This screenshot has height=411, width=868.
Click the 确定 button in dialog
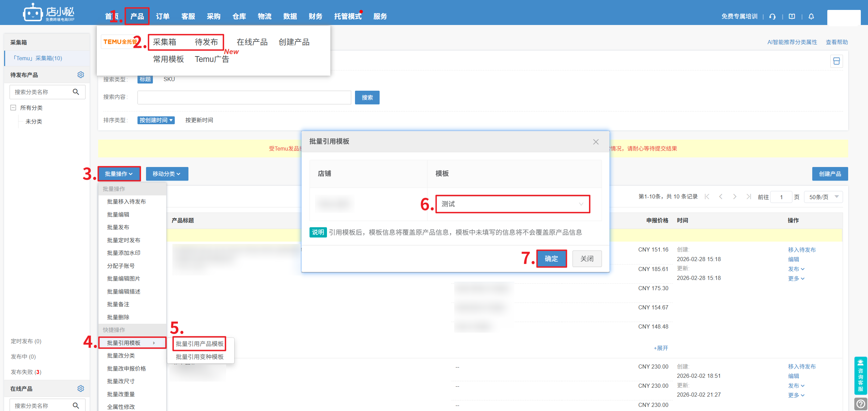[x=551, y=258]
